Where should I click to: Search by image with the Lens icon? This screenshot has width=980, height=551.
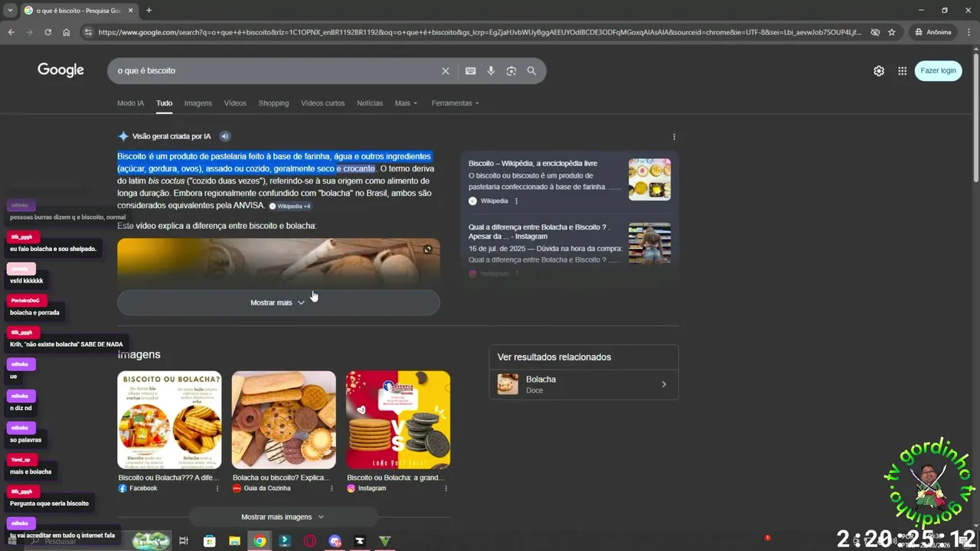(511, 70)
